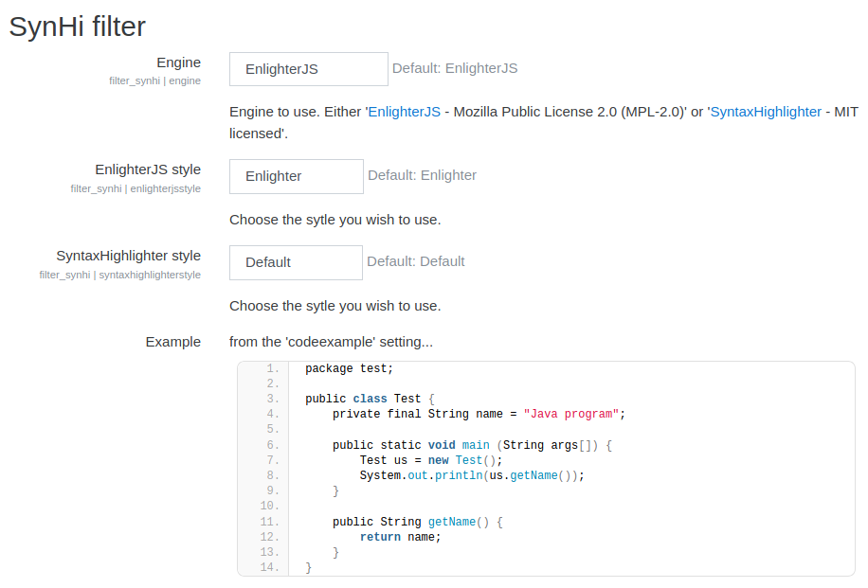Click "from the 'codeexample' setting..." text
This screenshot has height=588, width=868.
[331, 342]
